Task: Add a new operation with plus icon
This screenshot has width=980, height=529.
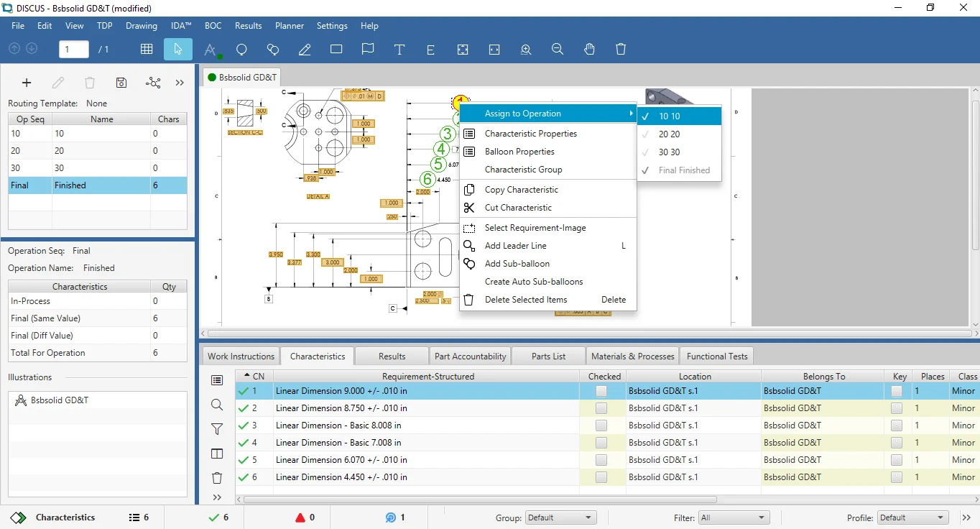Action: 27,83
